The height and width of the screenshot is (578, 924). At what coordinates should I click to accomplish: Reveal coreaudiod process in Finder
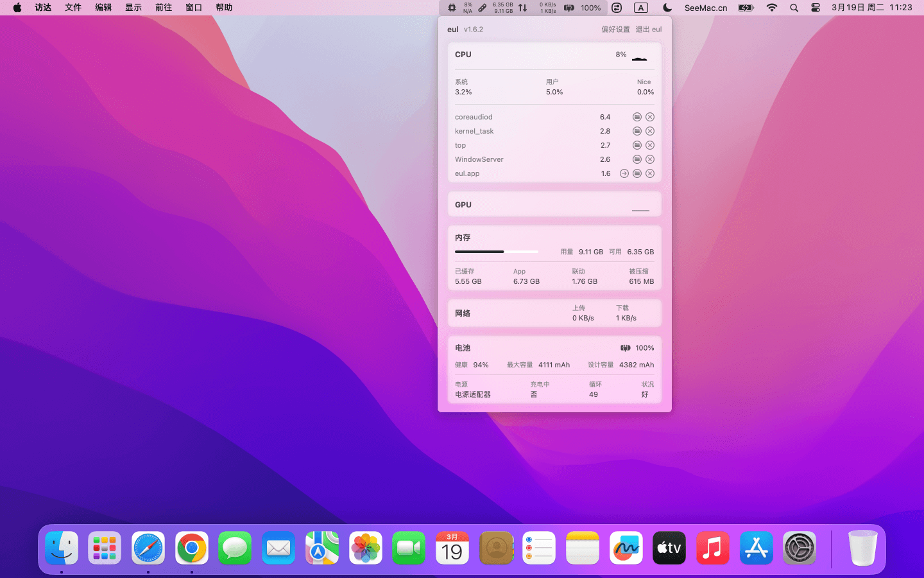tap(637, 117)
